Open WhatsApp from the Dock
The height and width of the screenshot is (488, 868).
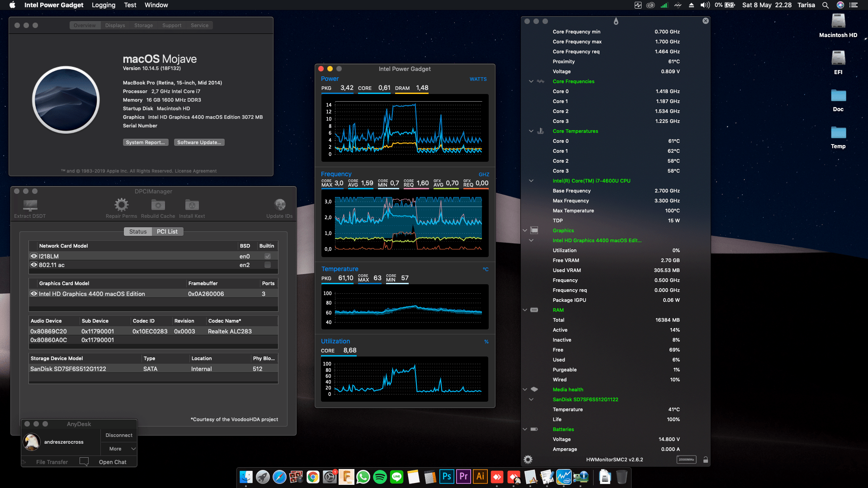[363, 477]
